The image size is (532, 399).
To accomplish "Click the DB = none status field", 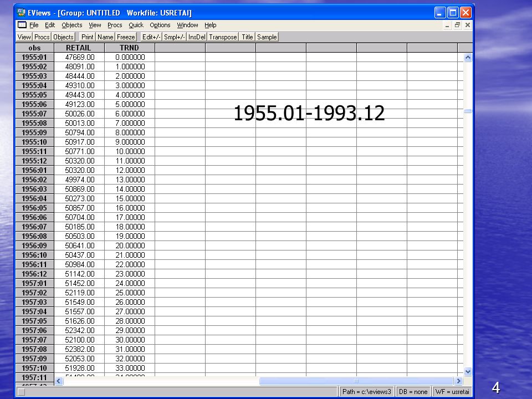I will [413, 392].
